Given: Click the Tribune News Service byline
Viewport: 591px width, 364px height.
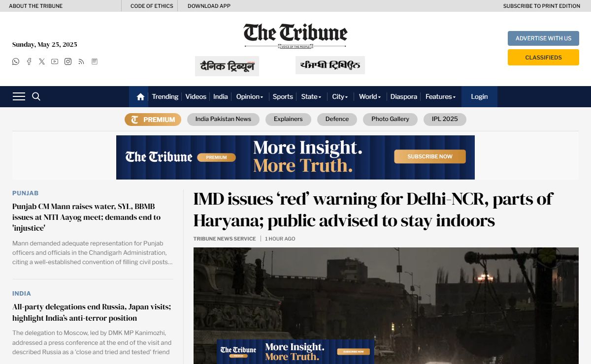Looking at the screenshot, I should [225, 239].
